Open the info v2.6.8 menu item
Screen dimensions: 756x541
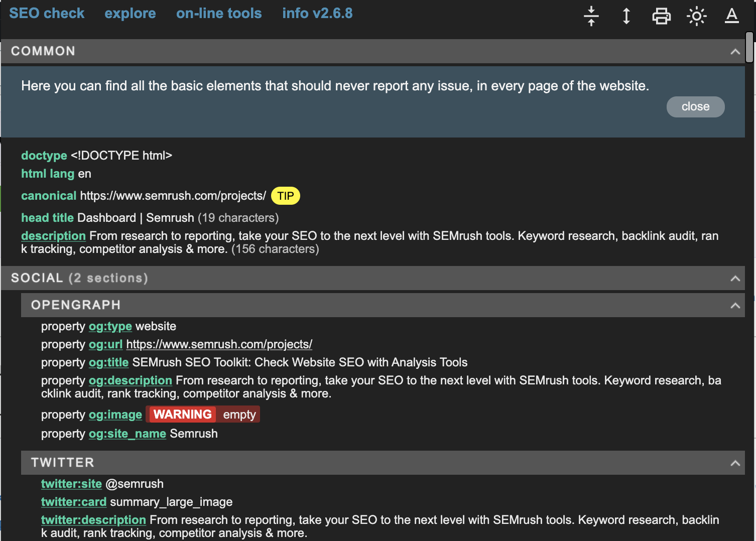tap(317, 13)
